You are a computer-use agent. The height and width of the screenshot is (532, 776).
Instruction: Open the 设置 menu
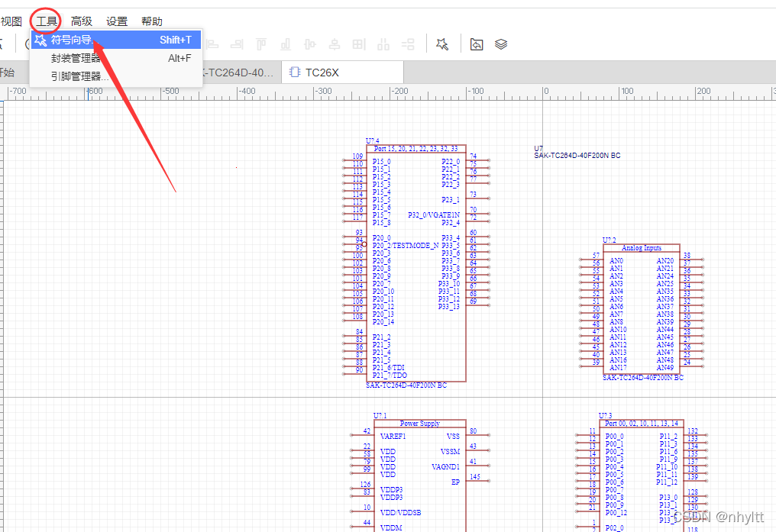tap(117, 21)
